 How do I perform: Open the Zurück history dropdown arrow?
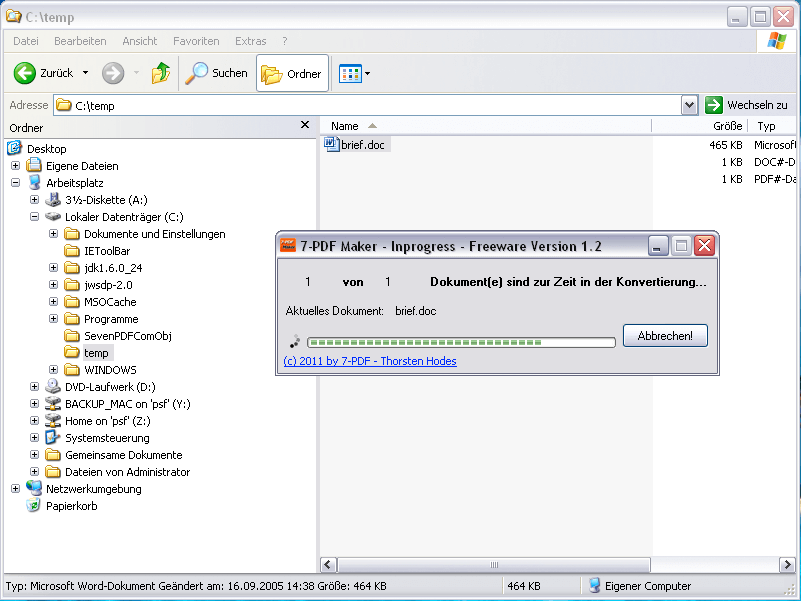point(85,73)
